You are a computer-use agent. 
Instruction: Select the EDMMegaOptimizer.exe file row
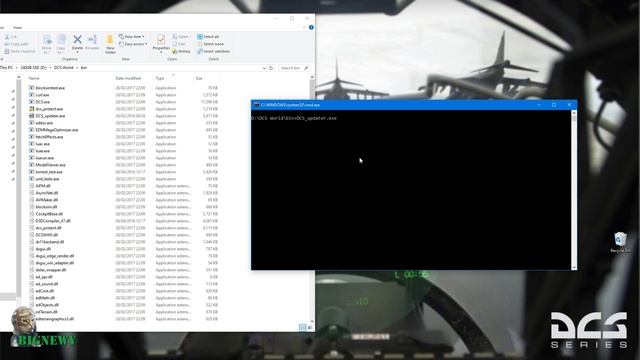(123, 130)
